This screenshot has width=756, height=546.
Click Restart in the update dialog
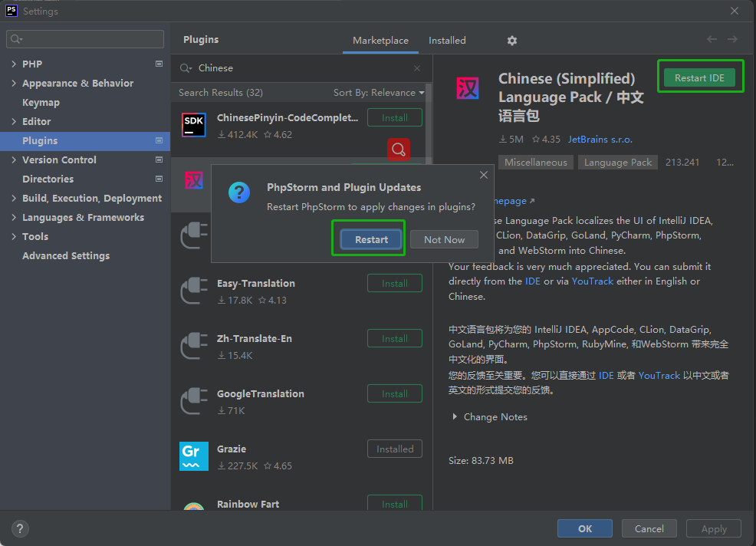[x=371, y=239]
